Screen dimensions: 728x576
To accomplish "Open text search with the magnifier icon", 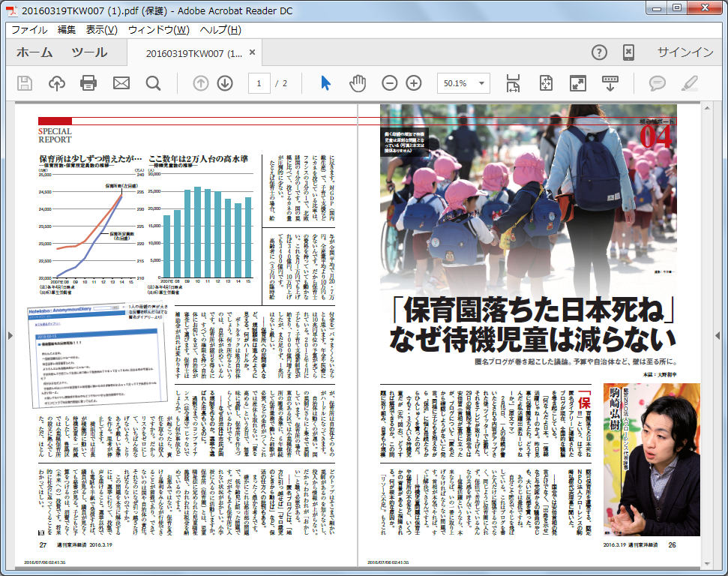I will click(x=153, y=83).
